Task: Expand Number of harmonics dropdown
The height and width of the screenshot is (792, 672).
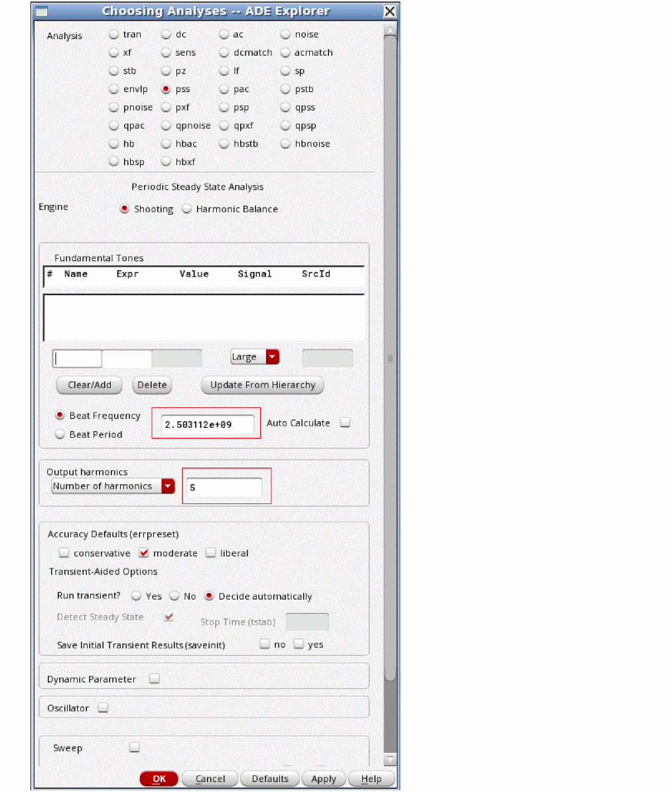Action: coord(168,486)
